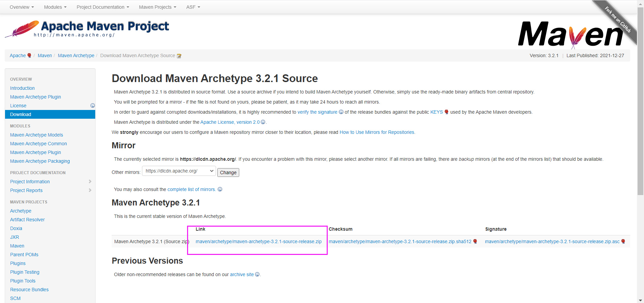The image size is (644, 303).
Task: Follow the How to Use Mirrors for Repositories link
Action: click(377, 132)
